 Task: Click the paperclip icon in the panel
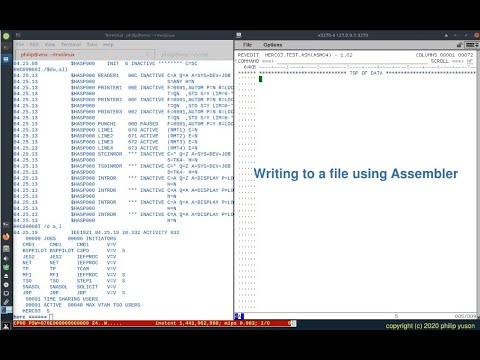(6, 302)
